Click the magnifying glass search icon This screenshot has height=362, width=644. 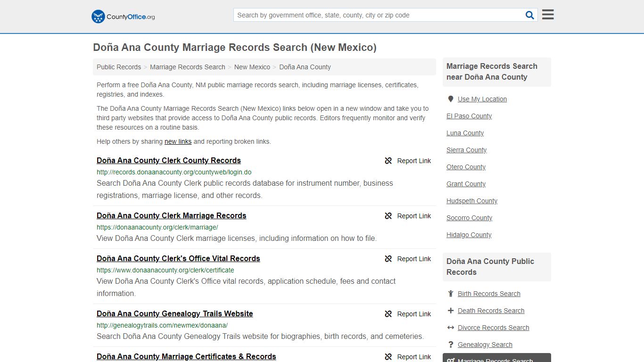click(x=530, y=15)
